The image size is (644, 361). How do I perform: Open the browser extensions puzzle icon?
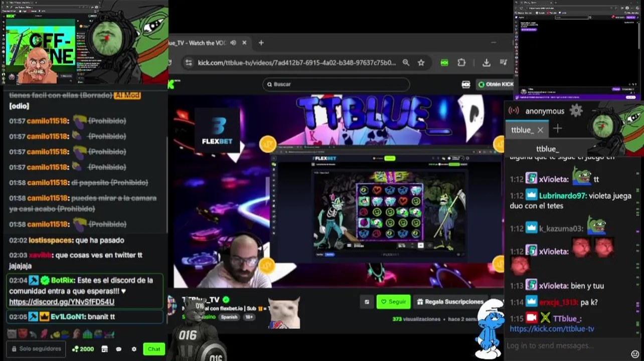click(x=461, y=63)
